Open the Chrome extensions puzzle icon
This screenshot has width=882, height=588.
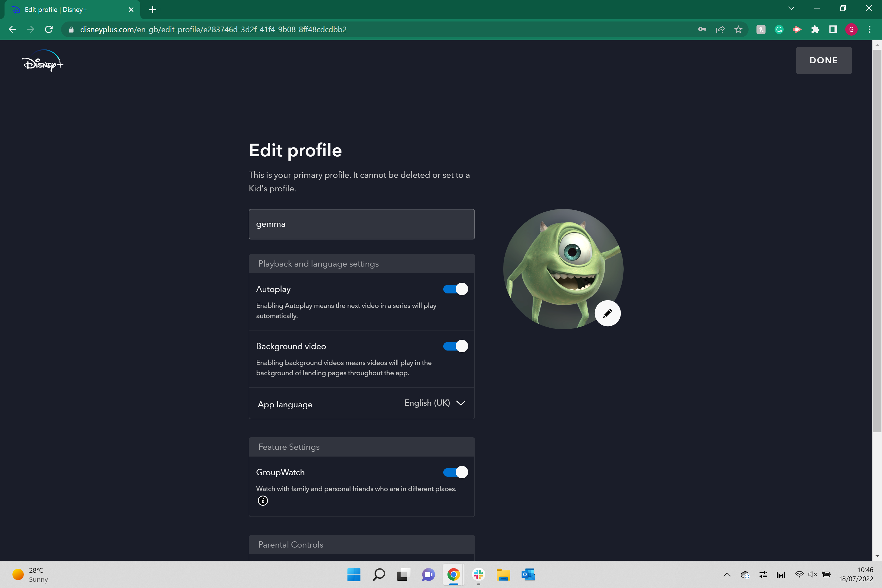(x=815, y=29)
